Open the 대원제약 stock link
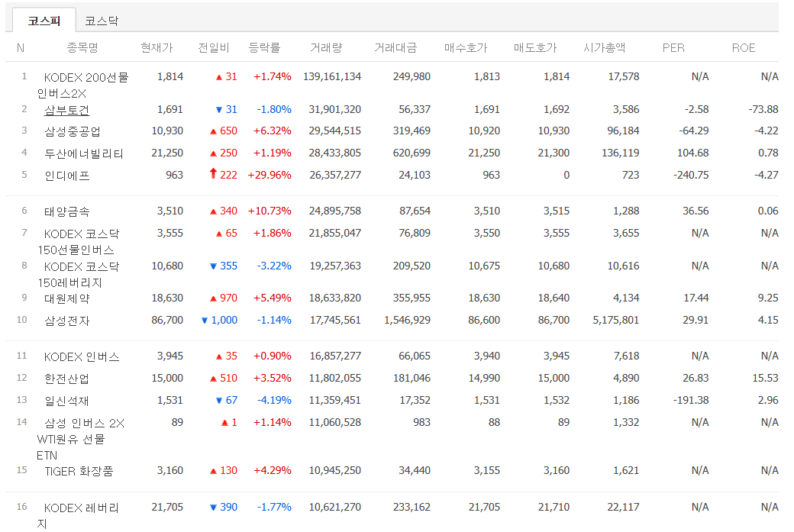 coord(67,298)
